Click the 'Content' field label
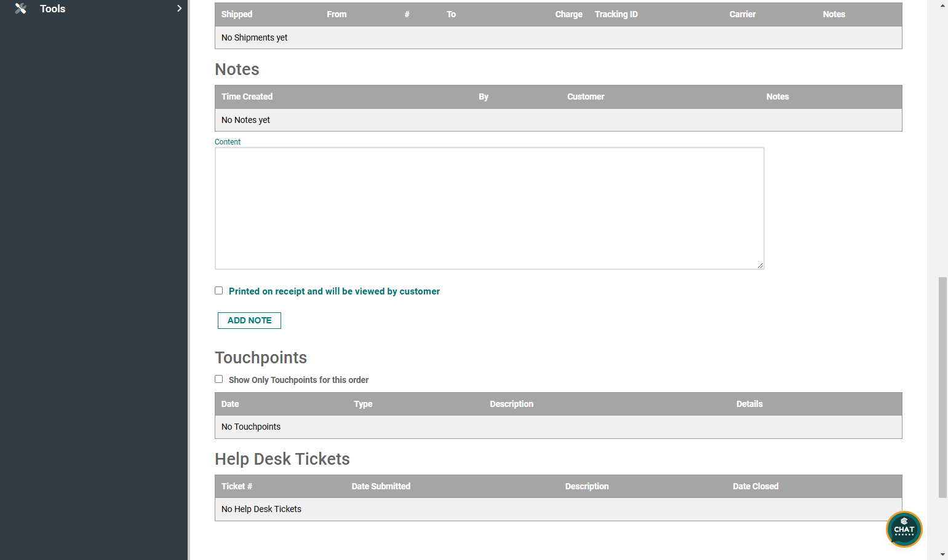 coord(228,142)
